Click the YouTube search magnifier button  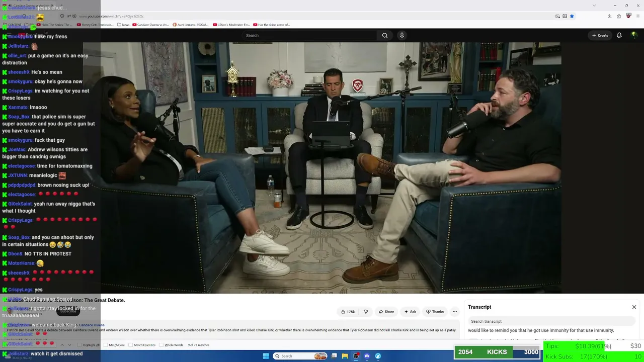click(x=385, y=35)
